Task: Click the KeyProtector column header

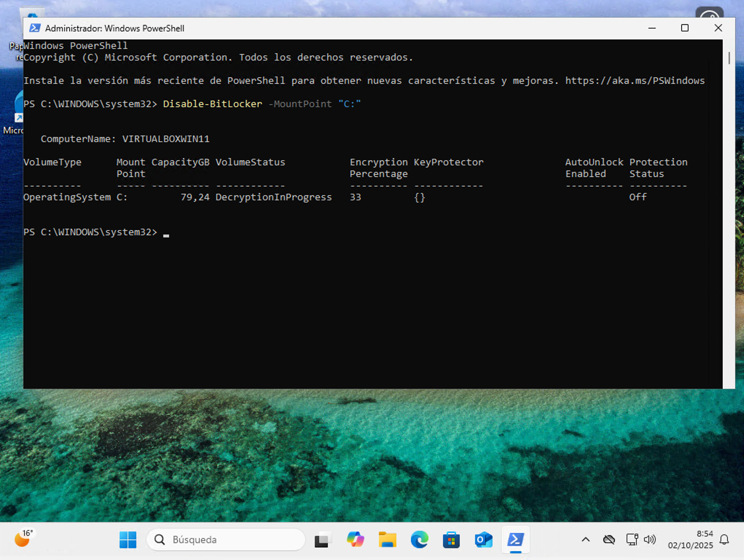Action: (449, 162)
